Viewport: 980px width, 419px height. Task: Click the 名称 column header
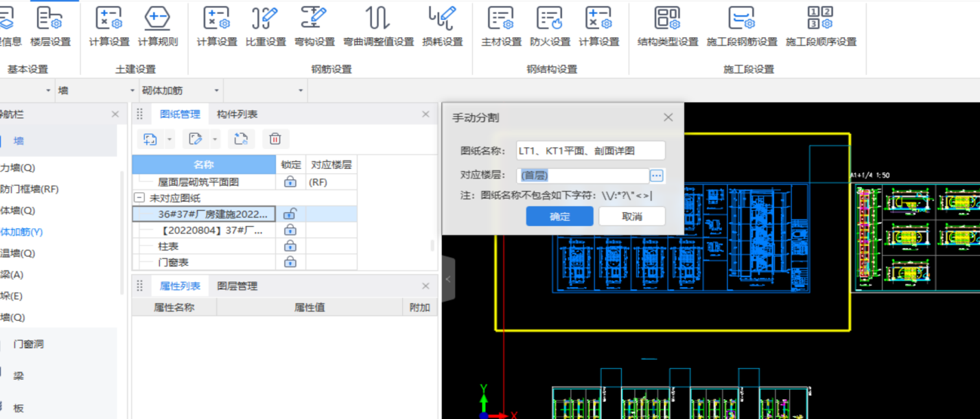click(204, 165)
